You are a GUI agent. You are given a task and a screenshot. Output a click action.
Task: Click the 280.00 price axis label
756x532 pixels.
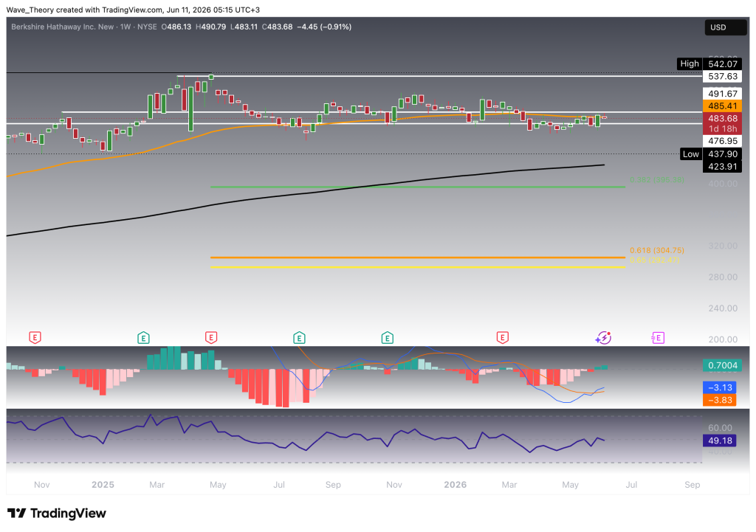pos(723,277)
